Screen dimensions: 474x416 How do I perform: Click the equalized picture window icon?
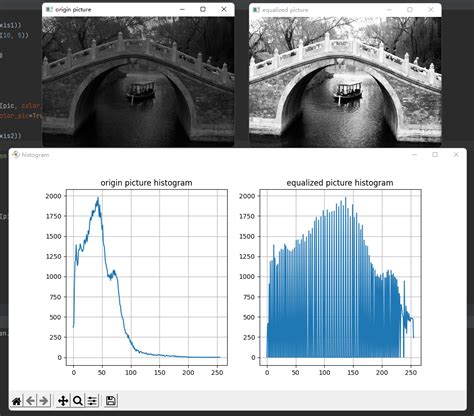[x=256, y=10]
